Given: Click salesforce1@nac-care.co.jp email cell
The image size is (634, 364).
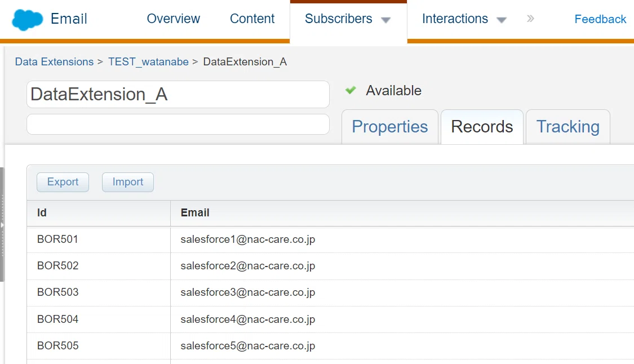Looking at the screenshot, I should coord(402,239).
